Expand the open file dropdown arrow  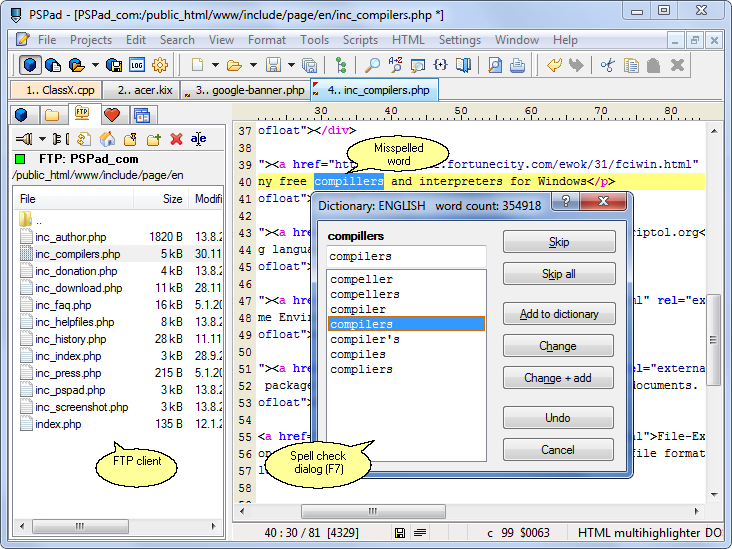(x=253, y=65)
